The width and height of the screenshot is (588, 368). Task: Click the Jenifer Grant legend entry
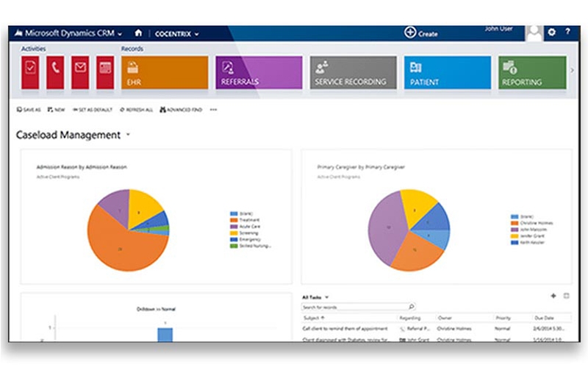coord(528,236)
